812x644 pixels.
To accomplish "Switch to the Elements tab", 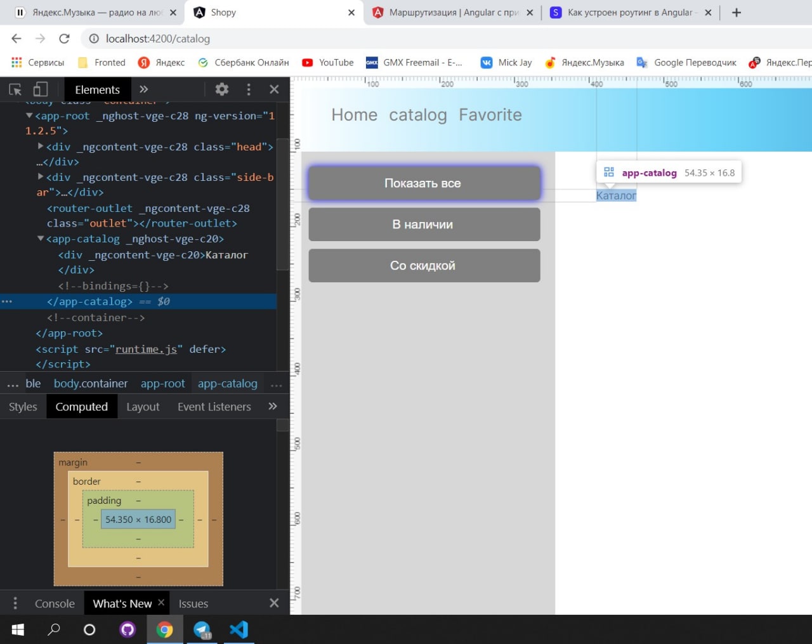I will coord(97,89).
